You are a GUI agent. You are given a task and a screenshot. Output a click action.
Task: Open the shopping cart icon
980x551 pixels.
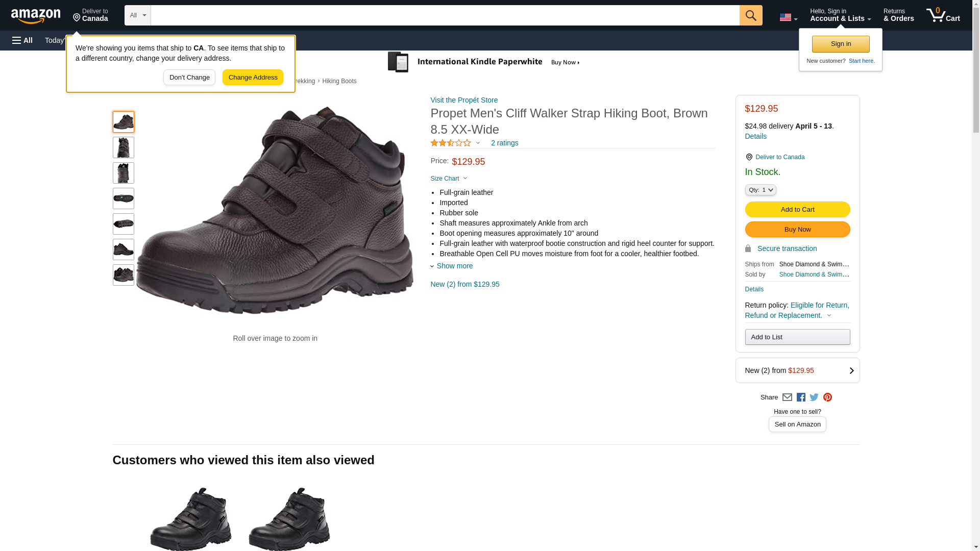coord(943,15)
